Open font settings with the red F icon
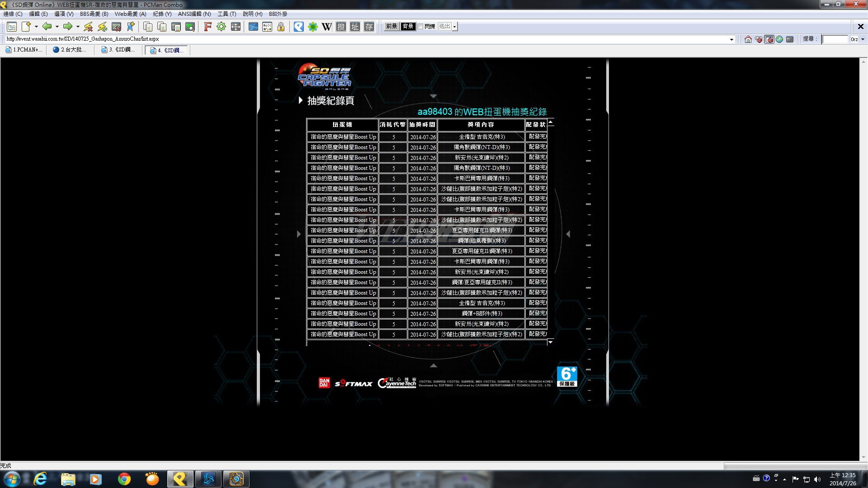 [208, 27]
